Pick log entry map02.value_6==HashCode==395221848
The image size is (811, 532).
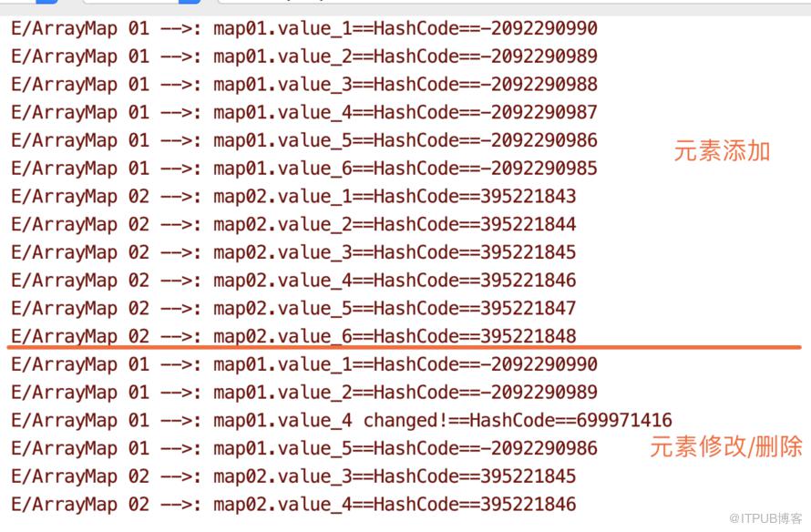[x=293, y=336]
